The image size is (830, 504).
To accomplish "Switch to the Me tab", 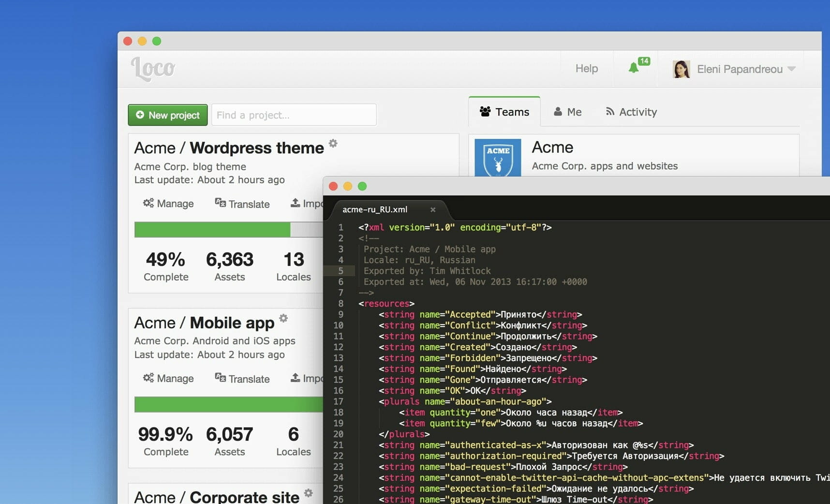I will click(568, 112).
